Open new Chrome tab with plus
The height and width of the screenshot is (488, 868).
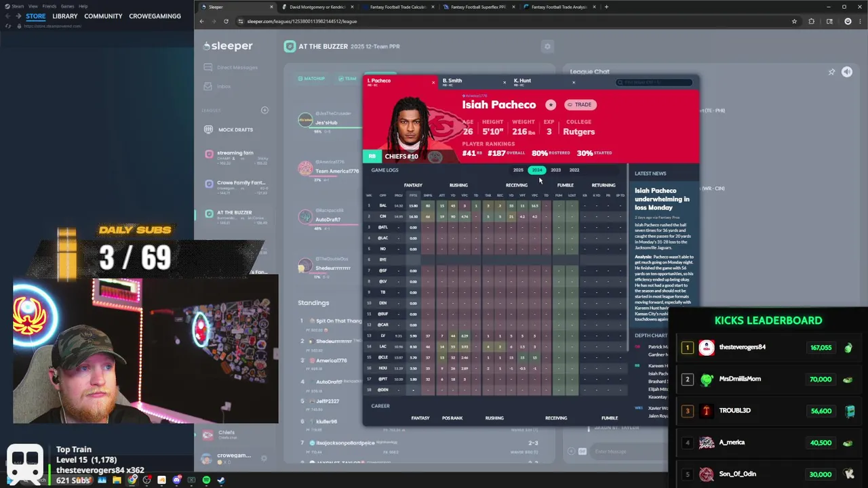point(606,7)
